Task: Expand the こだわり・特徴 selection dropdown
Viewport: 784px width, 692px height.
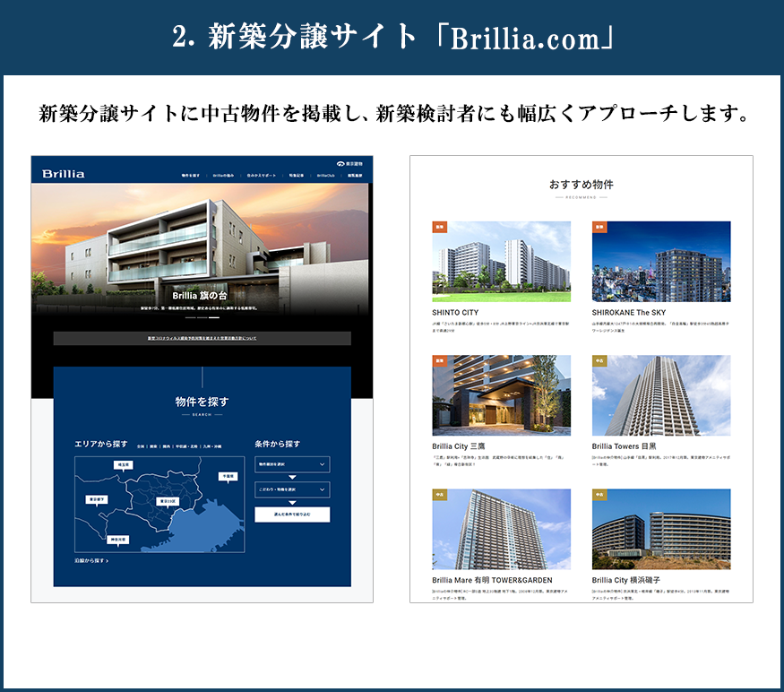Action: (x=292, y=489)
